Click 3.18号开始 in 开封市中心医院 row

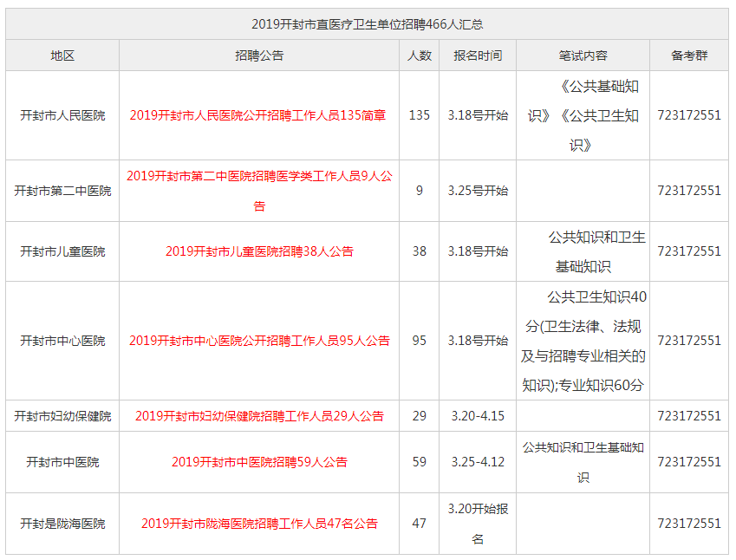pos(478,341)
